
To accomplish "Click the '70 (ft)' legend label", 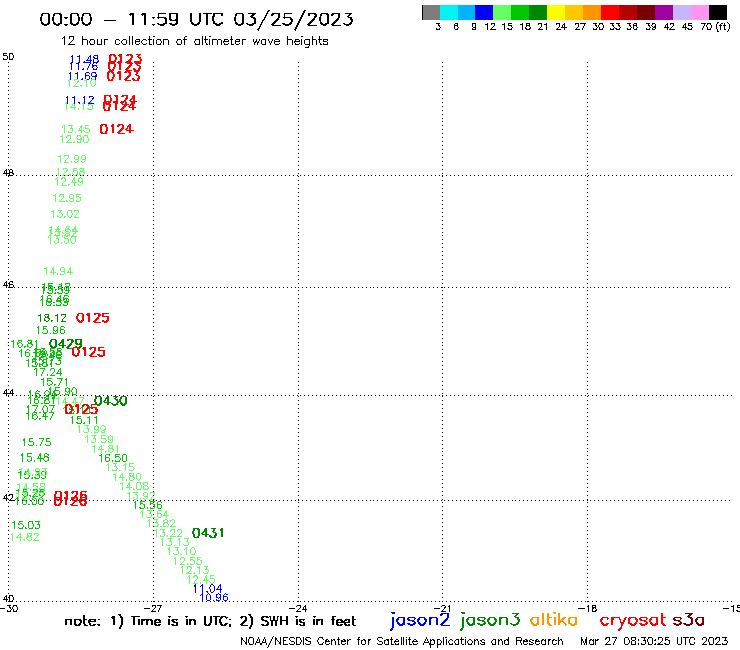I will [715, 27].
